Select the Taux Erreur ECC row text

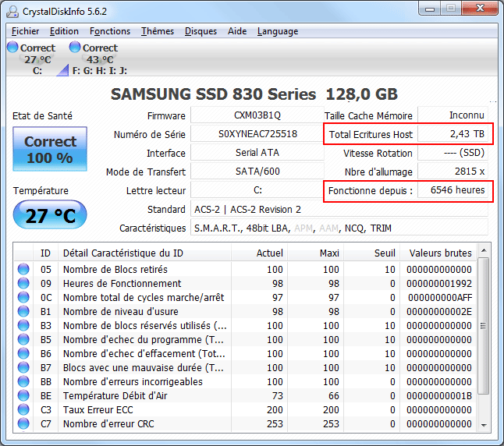[x=98, y=409]
